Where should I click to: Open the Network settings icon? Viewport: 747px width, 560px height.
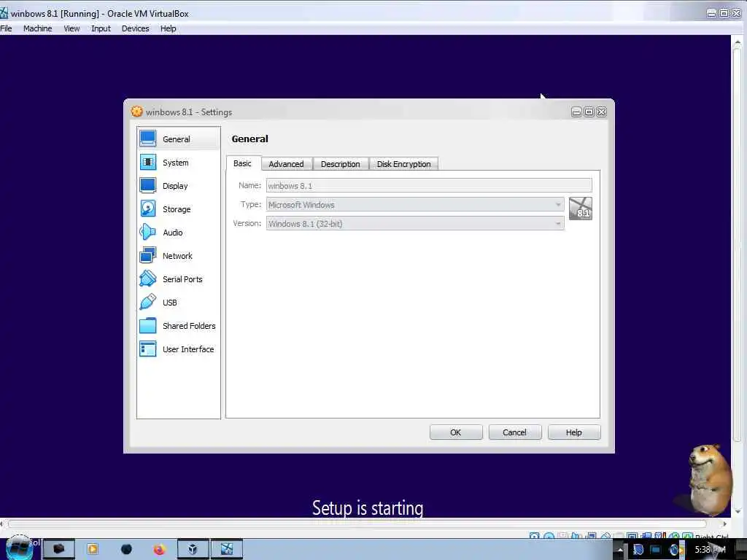tap(147, 255)
